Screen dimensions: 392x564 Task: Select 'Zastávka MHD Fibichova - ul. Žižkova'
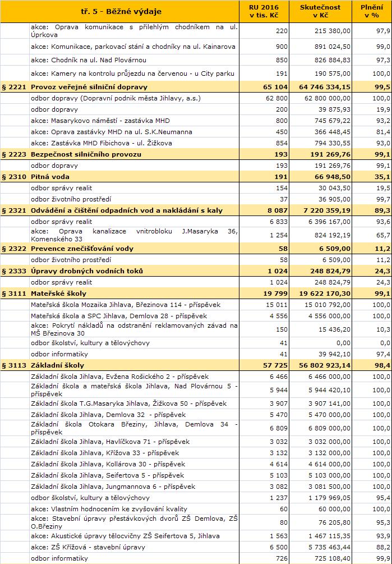pos(111,143)
